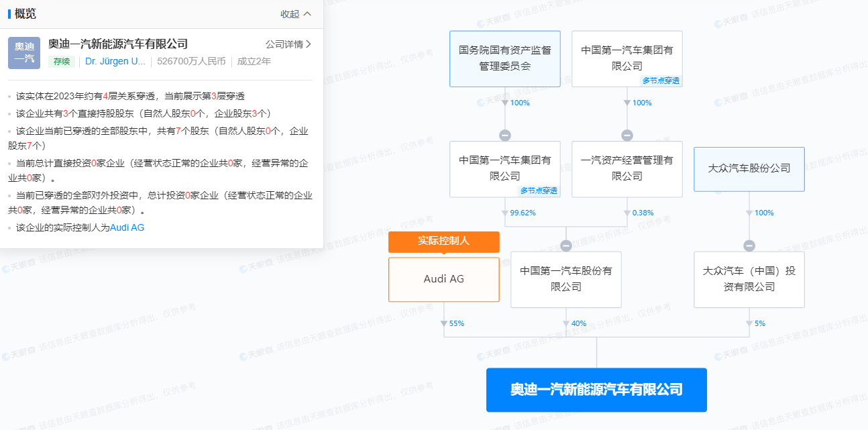Select the 奥迪一汽新能源汽车有限公司 blue node
This screenshot has height=430, width=868.
tap(596, 390)
